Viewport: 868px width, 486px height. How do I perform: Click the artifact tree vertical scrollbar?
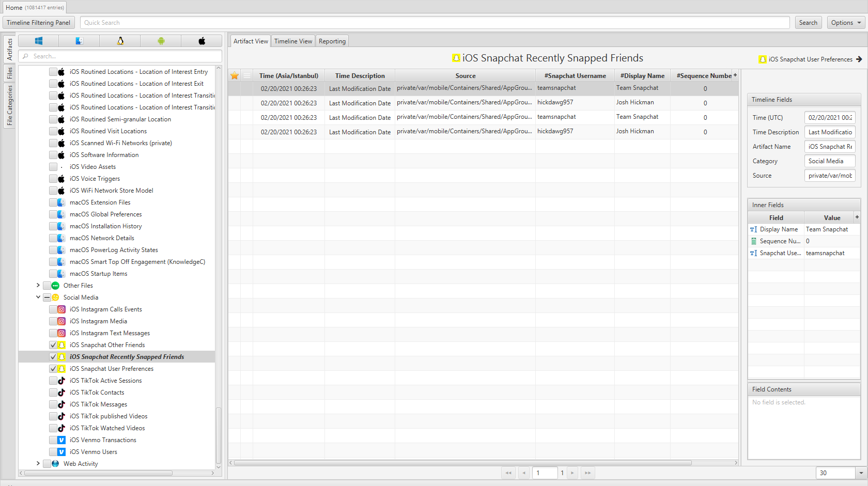[x=219, y=435]
